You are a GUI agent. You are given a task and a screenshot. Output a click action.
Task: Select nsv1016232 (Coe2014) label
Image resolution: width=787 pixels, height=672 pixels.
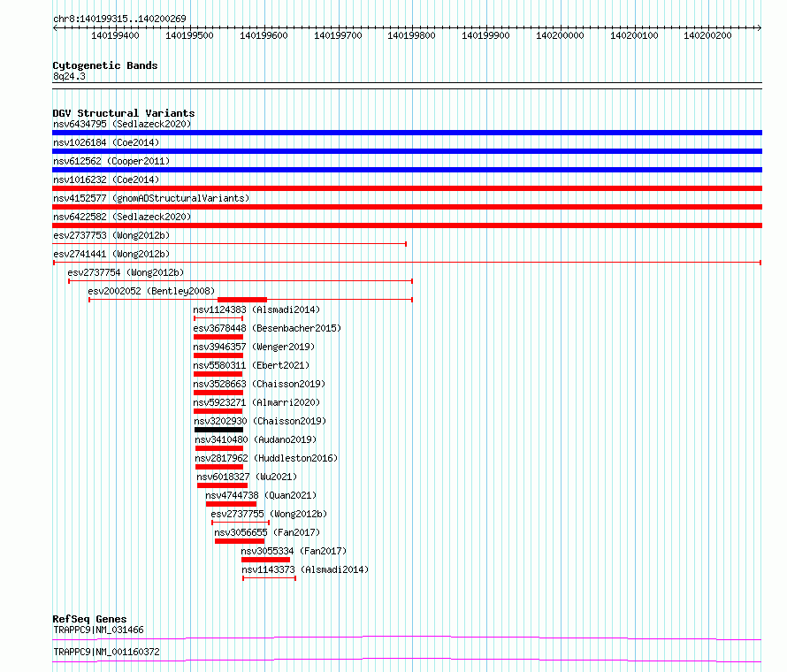click(106, 179)
